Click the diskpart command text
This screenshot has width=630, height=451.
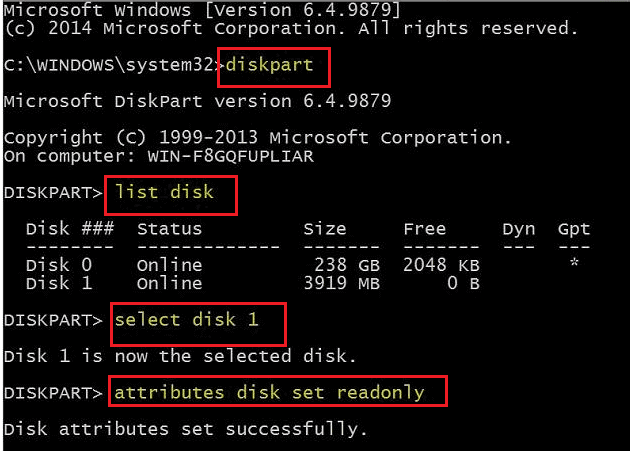[x=270, y=65]
